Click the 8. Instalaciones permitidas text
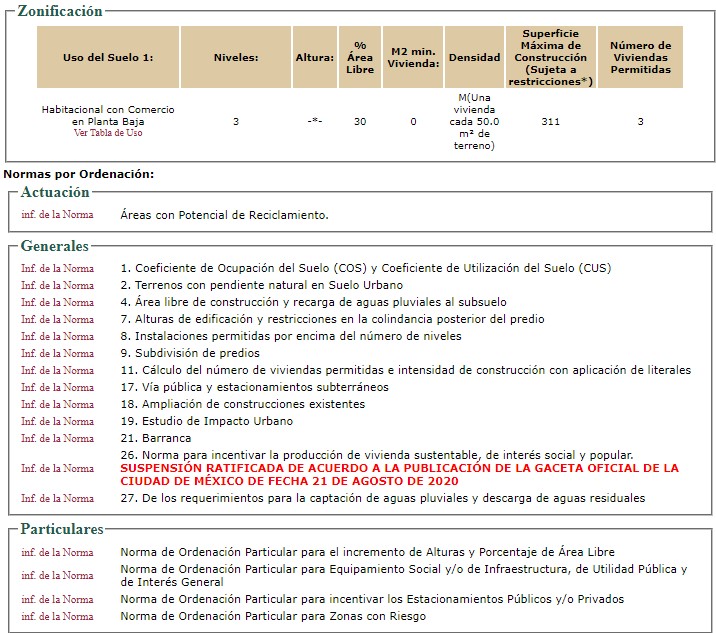 coord(291,336)
